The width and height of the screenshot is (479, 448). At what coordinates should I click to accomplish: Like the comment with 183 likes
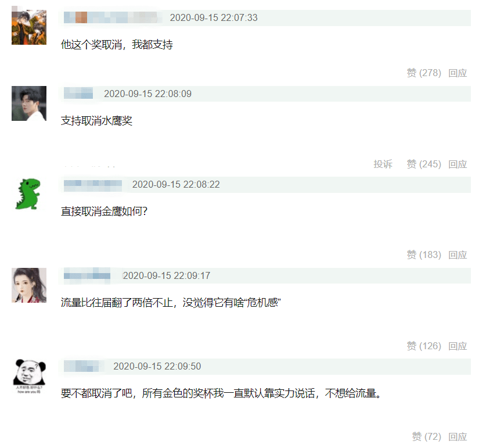pyautogui.click(x=424, y=255)
